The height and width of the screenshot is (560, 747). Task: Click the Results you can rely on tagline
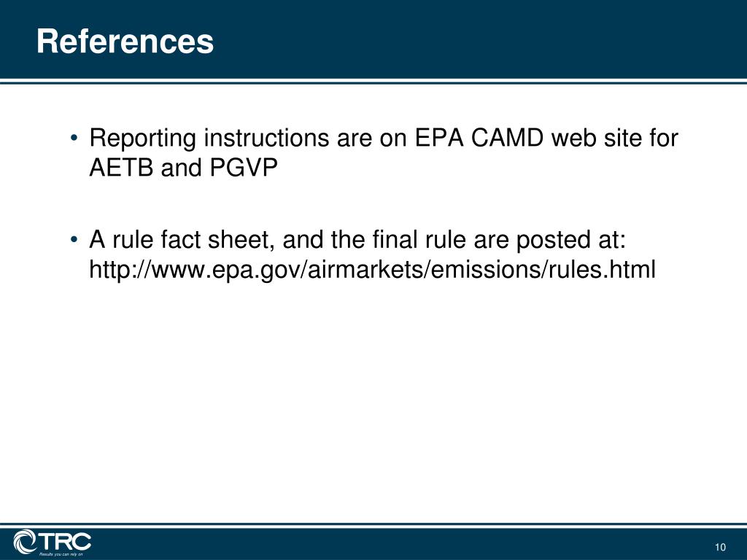click(61, 554)
